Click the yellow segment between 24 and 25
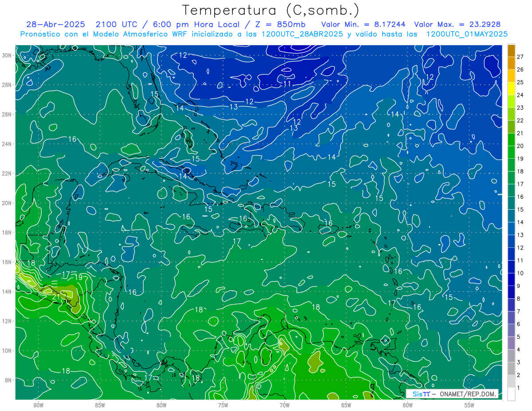 (x=511, y=89)
